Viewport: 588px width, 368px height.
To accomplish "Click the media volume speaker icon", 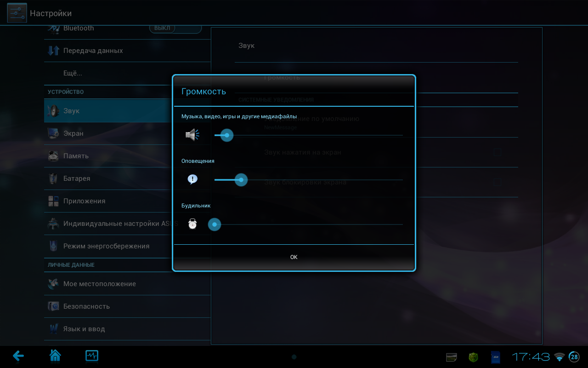I will pos(192,135).
